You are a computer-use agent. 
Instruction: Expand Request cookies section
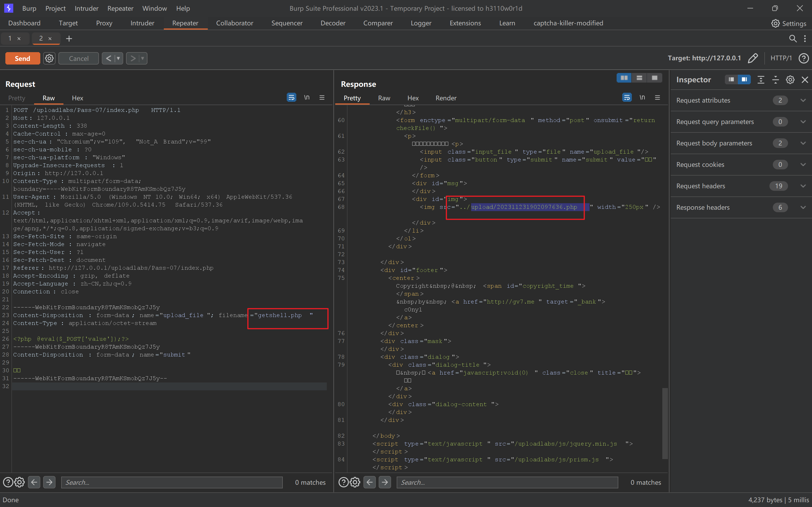tap(803, 165)
